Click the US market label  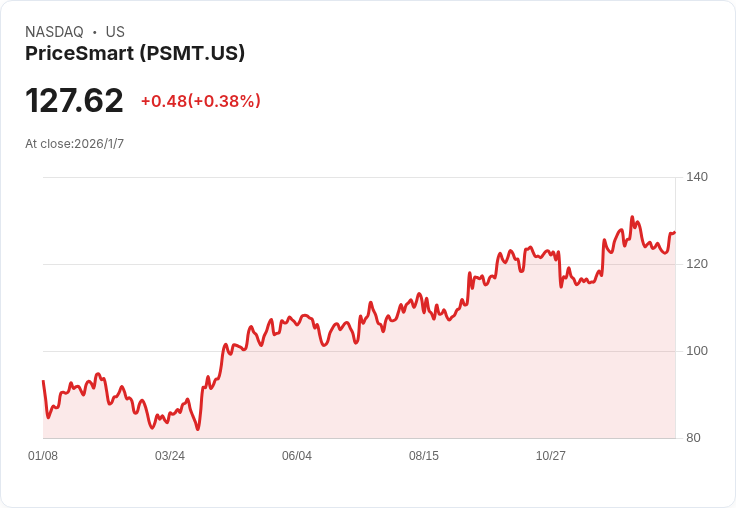(x=115, y=32)
